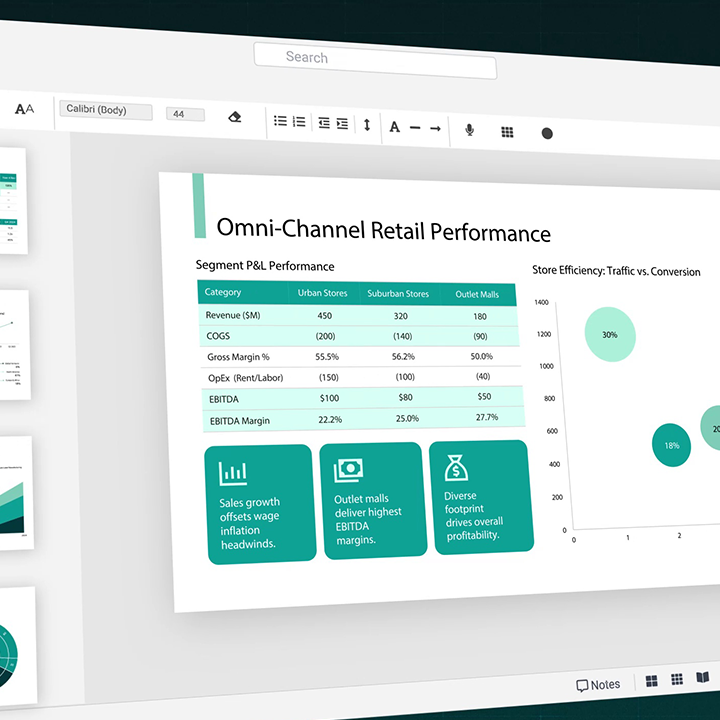Increase the indent level
This screenshot has height=720, width=720.
(342, 124)
